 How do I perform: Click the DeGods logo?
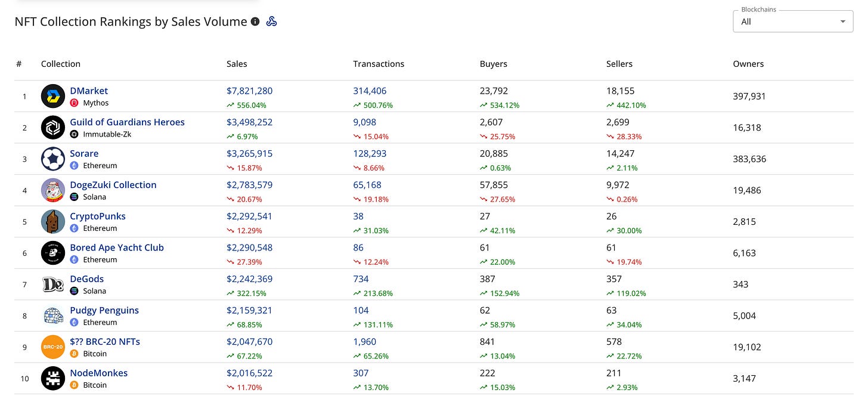click(x=53, y=284)
